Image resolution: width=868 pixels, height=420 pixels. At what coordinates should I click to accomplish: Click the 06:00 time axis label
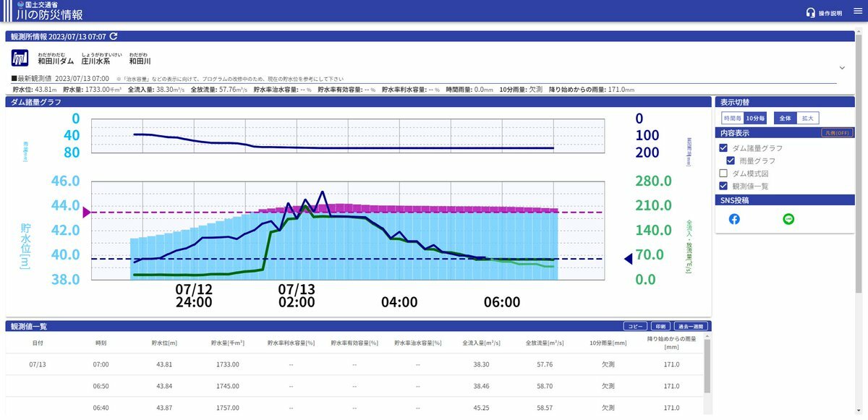click(502, 302)
